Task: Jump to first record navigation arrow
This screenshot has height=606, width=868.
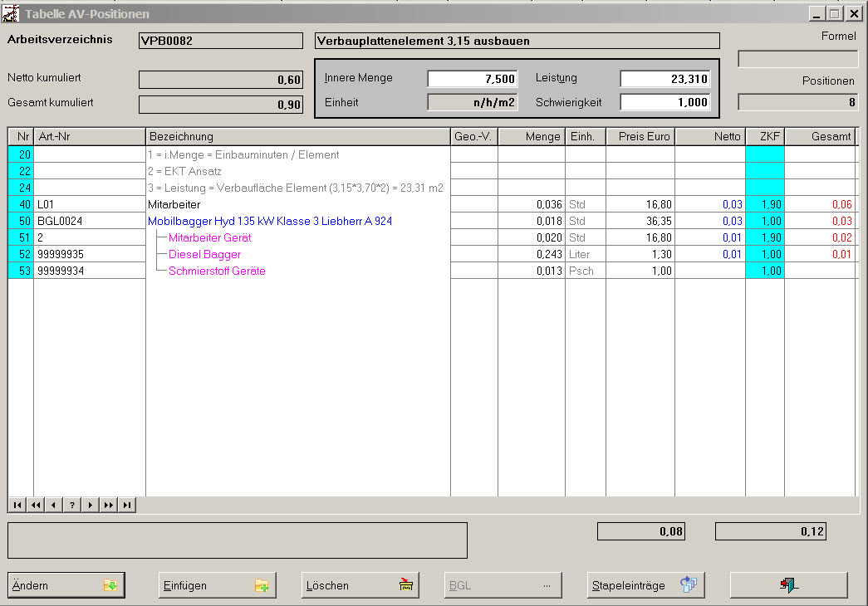Action: (x=17, y=505)
